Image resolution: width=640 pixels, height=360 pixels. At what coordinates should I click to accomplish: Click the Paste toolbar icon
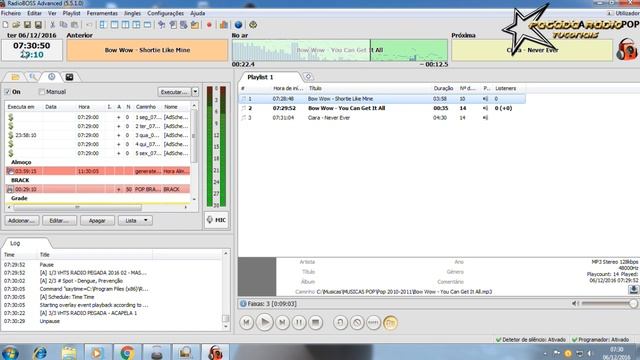(75, 25)
